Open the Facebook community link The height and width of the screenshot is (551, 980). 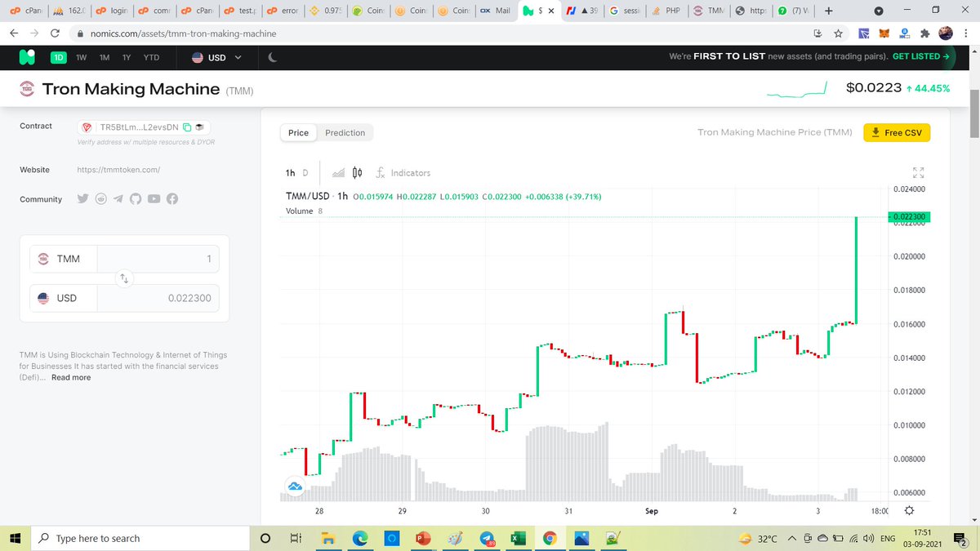172,199
